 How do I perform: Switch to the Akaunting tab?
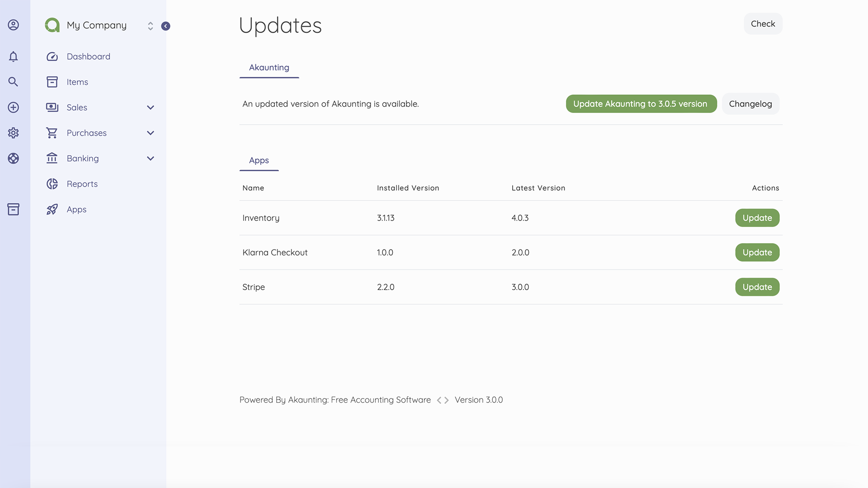[269, 67]
